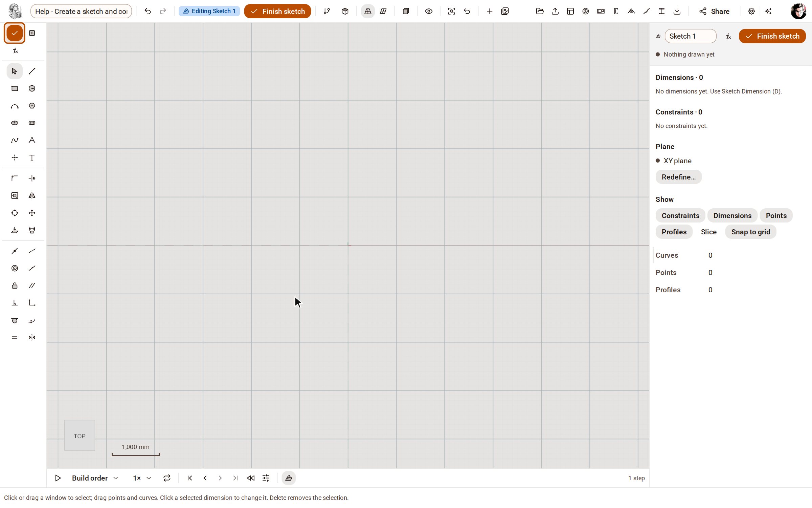
Task: Click the TOP view cube
Action: click(x=80, y=436)
